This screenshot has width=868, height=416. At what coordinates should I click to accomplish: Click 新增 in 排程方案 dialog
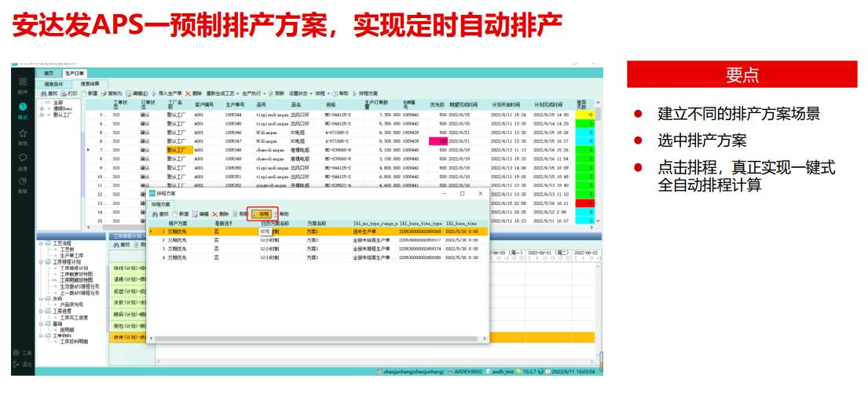pos(181,214)
